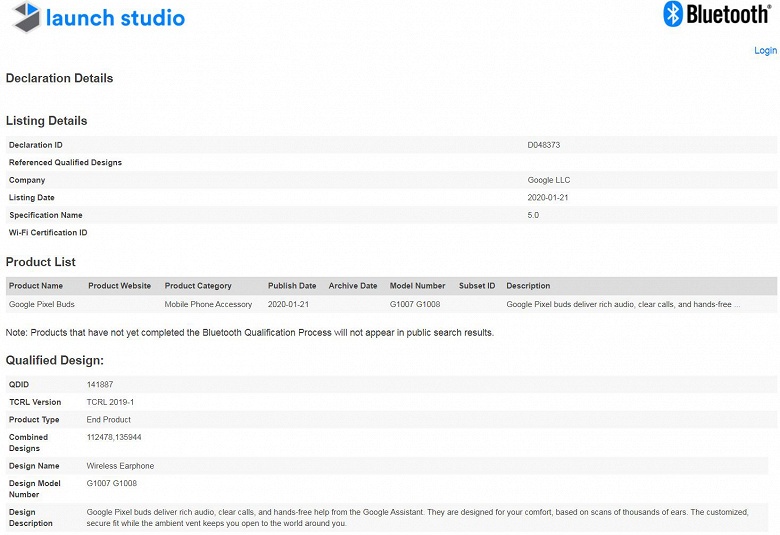
Task: Click the Declaration ID value D048373
Action: click(x=544, y=145)
